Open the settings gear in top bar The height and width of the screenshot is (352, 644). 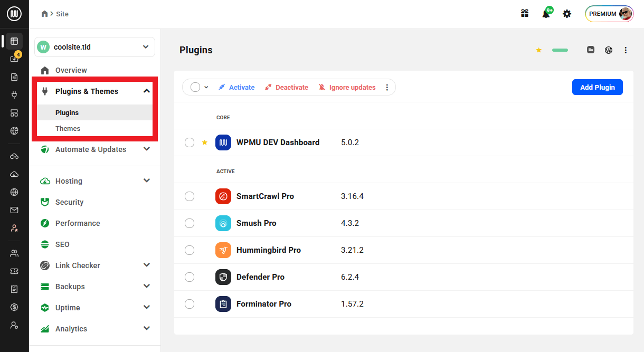[567, 14]
